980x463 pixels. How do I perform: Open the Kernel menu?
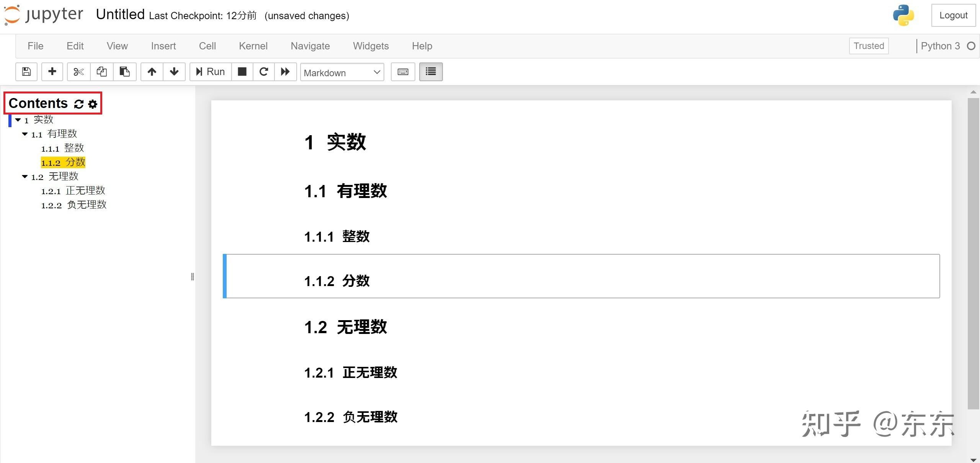(253, 46)
